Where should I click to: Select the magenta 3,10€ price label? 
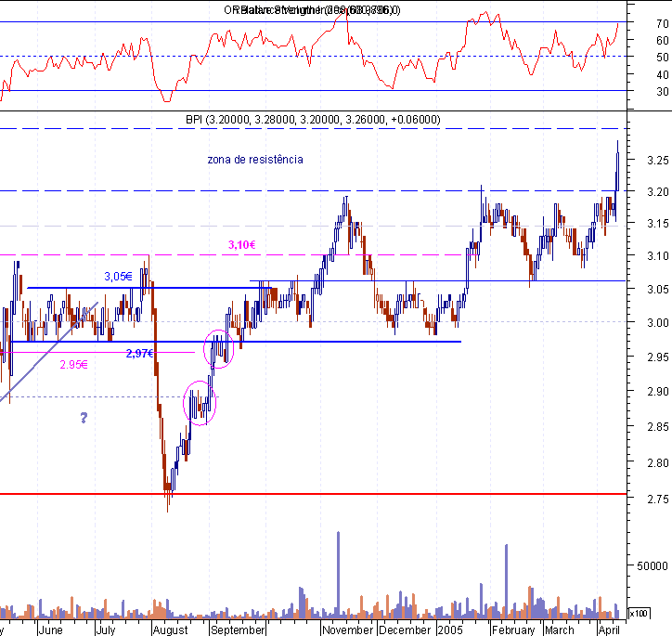click(x=241, y=245)
